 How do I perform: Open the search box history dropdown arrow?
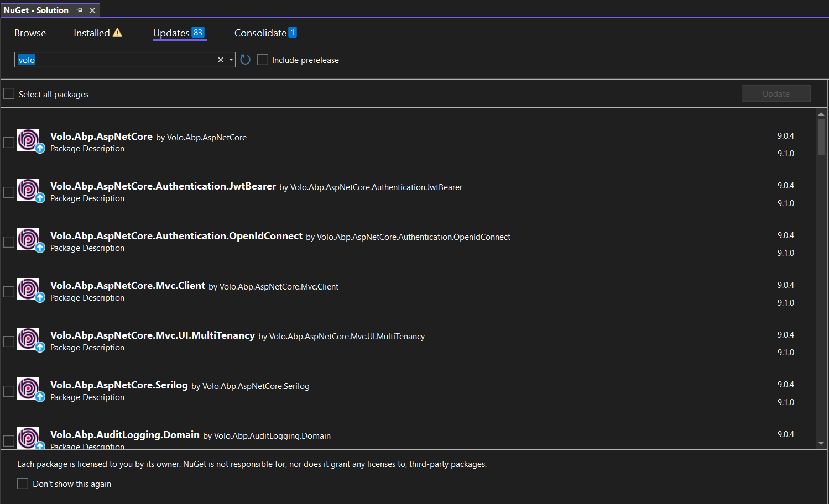(231, 60)
